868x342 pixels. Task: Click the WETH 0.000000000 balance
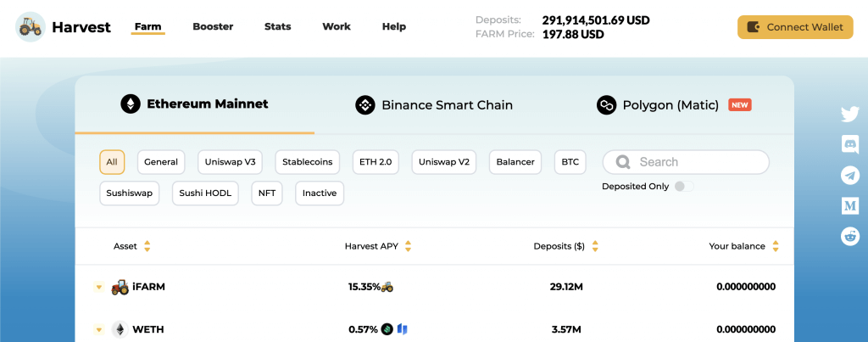pyautogui.click(x=746, y=329)
